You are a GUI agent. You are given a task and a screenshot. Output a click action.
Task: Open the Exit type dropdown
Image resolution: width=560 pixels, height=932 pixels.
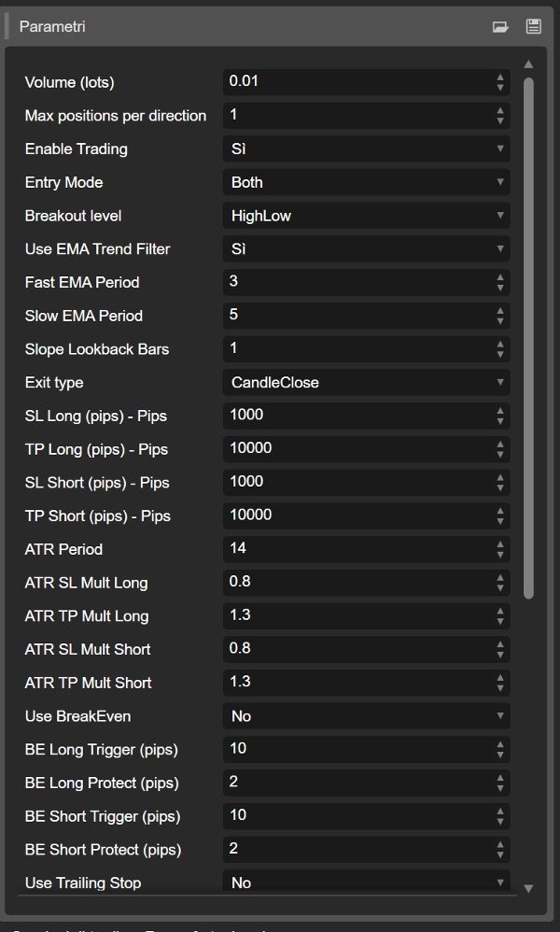(x=366, y=383)
